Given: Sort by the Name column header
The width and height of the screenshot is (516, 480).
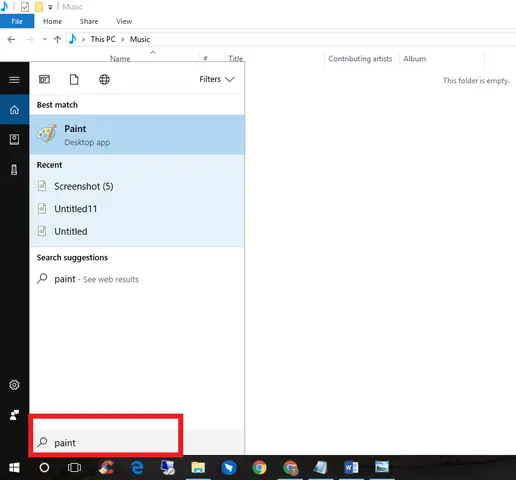Looking at the screenshot, I should [120, 59].
